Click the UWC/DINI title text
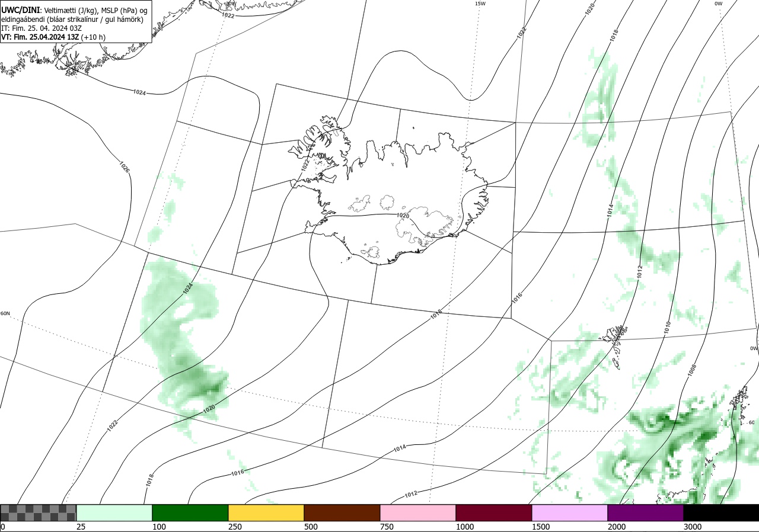This screenshot has height=532, width=759. 20,10
